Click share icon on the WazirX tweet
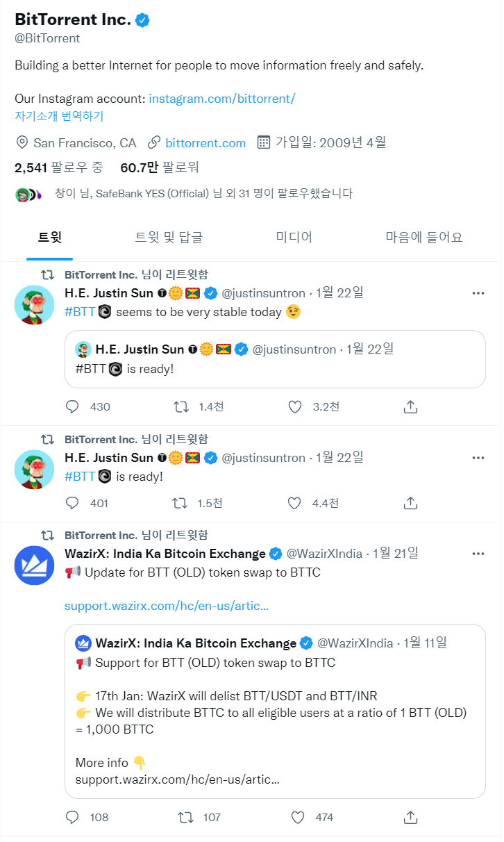Image resolution: width=504 pixels, height=842 pixels. (x=410, y=818)
